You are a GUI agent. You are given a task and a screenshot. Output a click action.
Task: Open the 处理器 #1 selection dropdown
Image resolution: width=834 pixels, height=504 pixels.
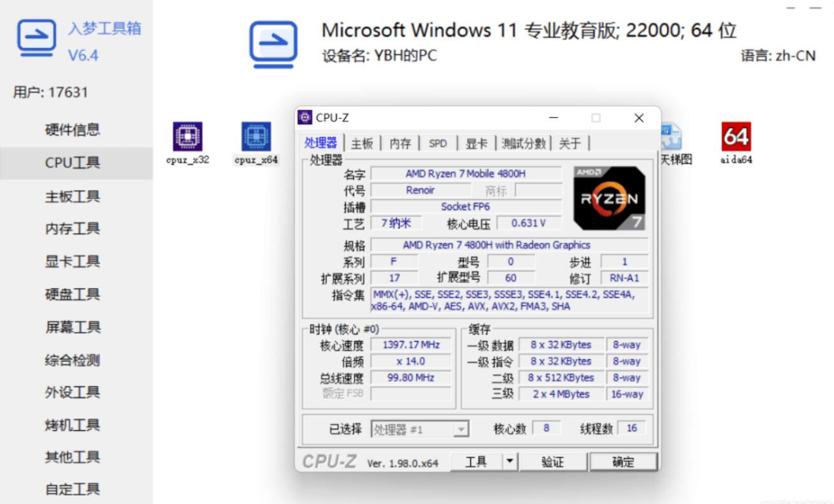[420, 429]
